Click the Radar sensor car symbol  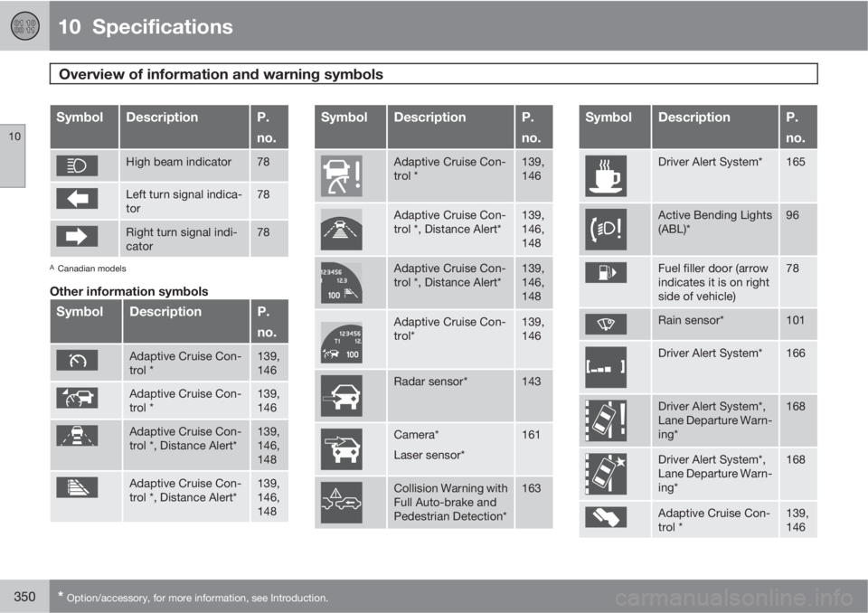pos(342,396)
